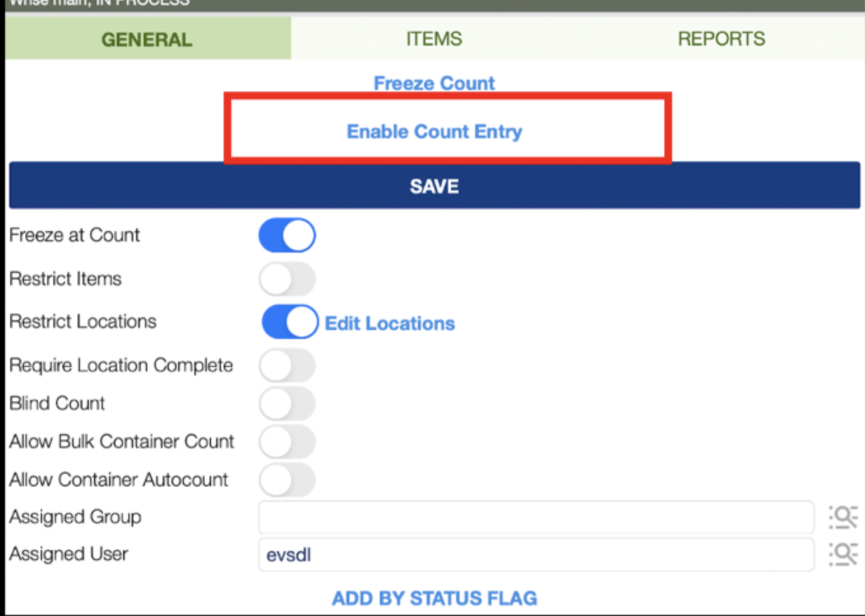This screenshot has width=865, height=616.
Task: Switch to the ITEMS tab
Action: [x=434, y=39]
